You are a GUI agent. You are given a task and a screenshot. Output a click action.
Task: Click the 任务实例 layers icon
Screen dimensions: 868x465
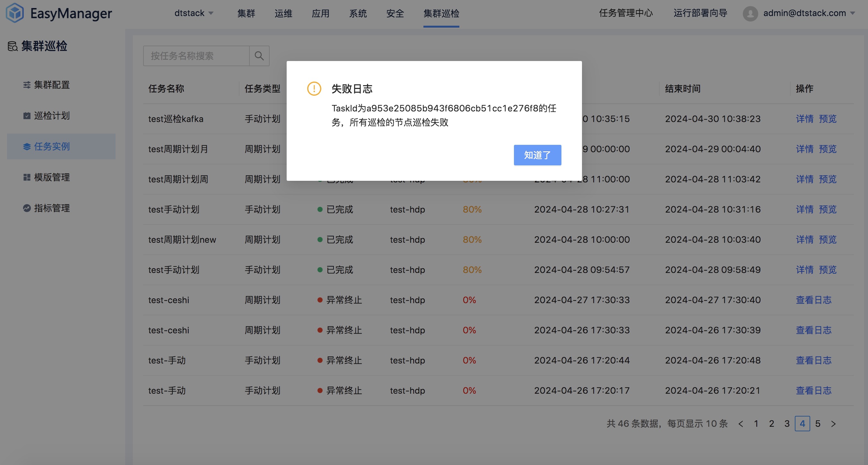coord(27,146)
